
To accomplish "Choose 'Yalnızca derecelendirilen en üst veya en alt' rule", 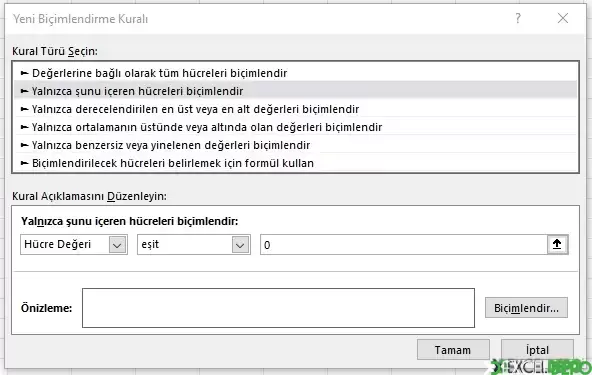I will point(296,109).
